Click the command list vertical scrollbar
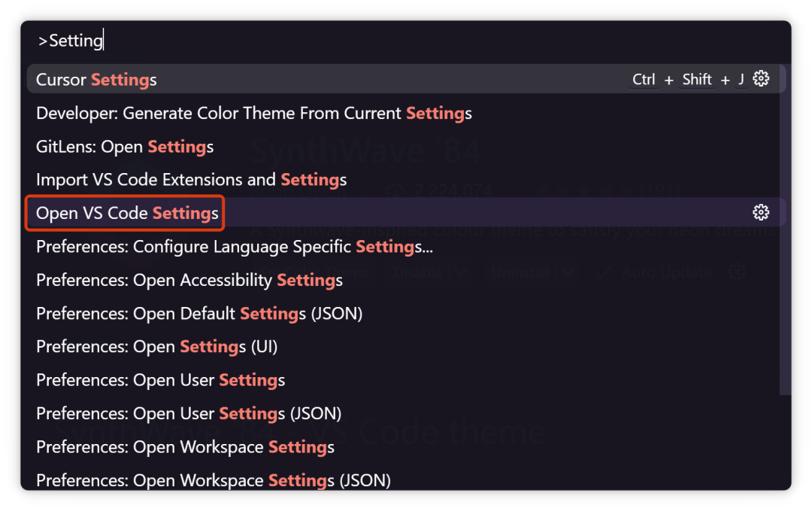The width and height of the screenshot is (812, 511). 785,230
